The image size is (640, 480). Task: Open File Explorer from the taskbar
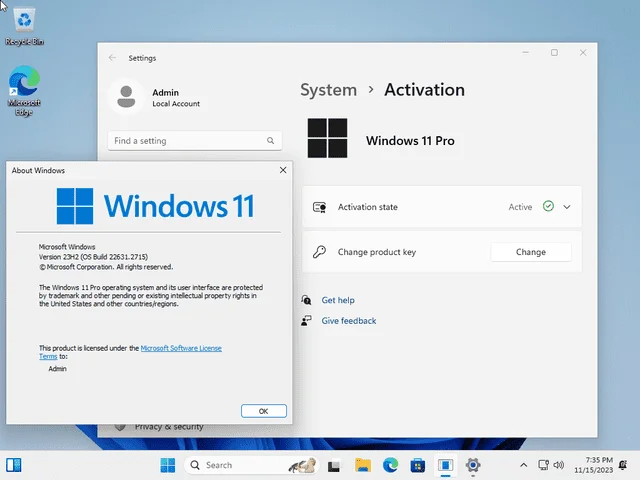pyautogui.click(x=362, y=465)
